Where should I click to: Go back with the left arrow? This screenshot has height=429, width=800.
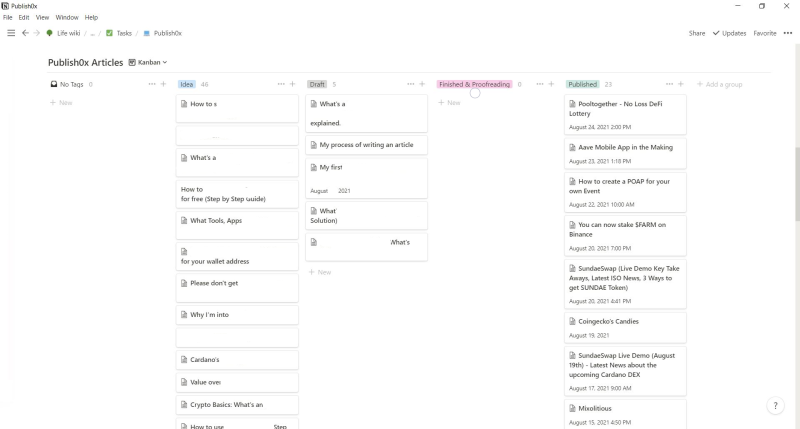[25, 33]
